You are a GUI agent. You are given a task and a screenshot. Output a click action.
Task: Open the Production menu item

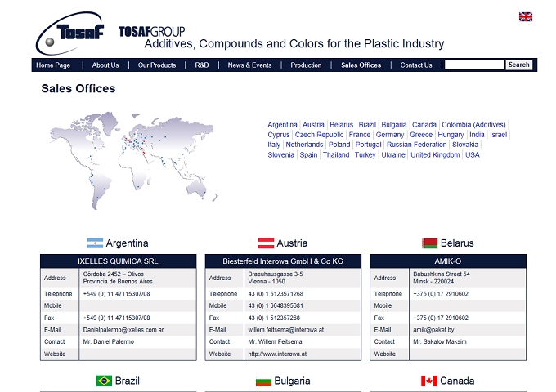point(306,65)
